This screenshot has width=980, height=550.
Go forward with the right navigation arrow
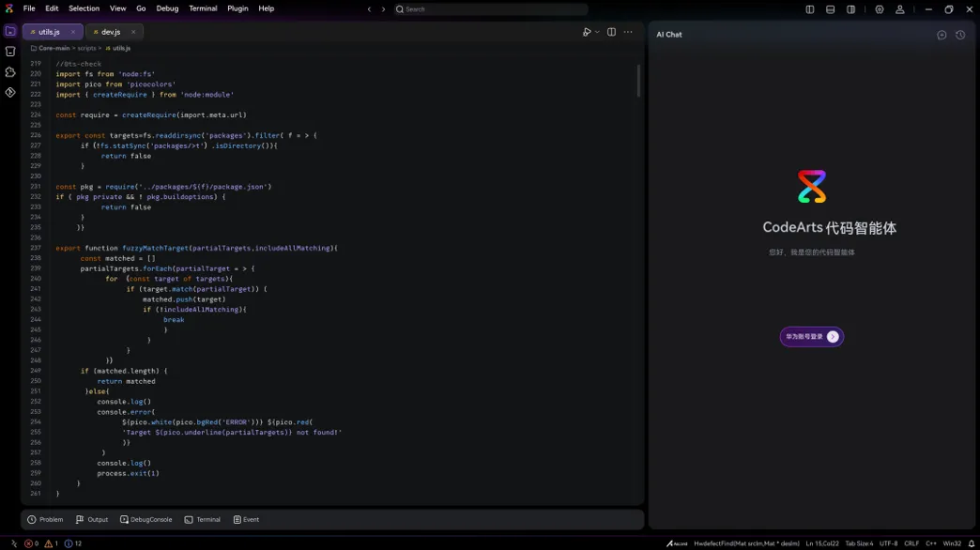[x=383, y=9]
